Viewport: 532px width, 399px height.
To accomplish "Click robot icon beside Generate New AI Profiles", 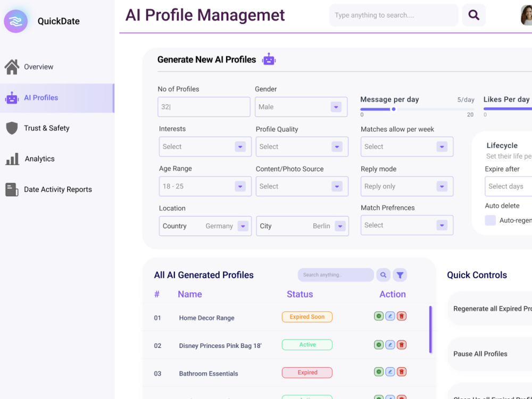I will (x=269, y=60).
